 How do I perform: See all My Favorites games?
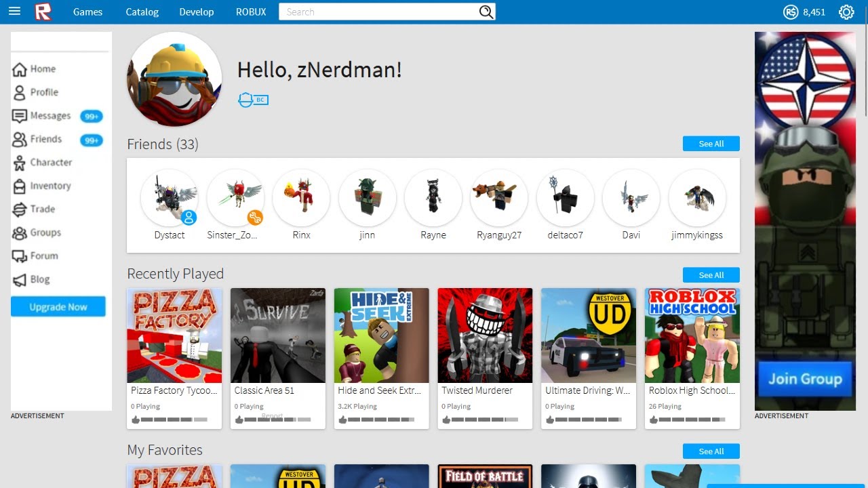(711, 451)
